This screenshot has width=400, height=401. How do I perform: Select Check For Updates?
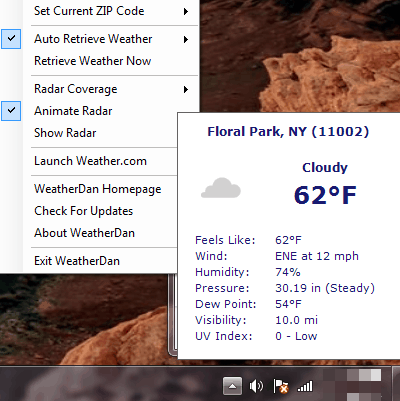coord(83,211)
